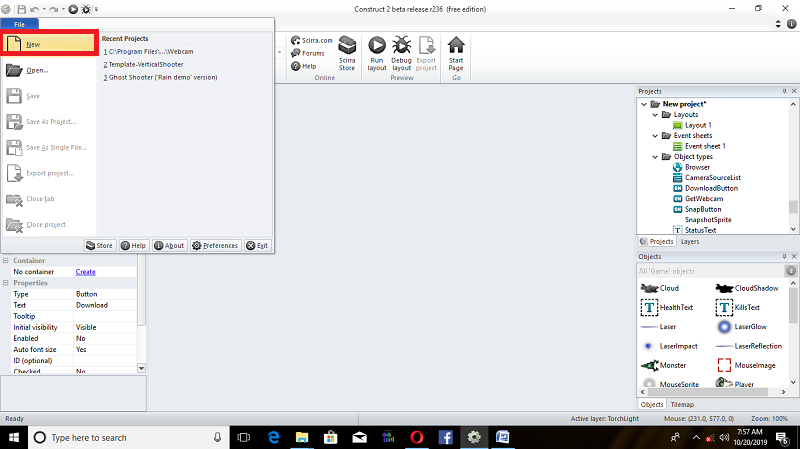Click the Windows Start button

[14, 437]
